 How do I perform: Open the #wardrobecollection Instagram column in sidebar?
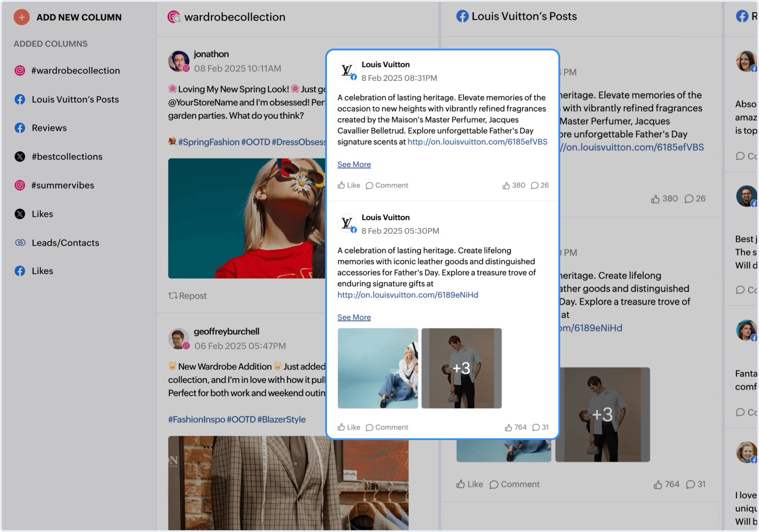pyautogui.click(x=67, y=71)
